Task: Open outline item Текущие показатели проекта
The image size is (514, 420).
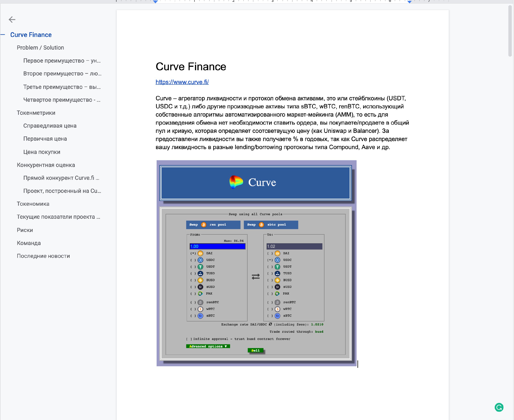Action: (58, 217)
